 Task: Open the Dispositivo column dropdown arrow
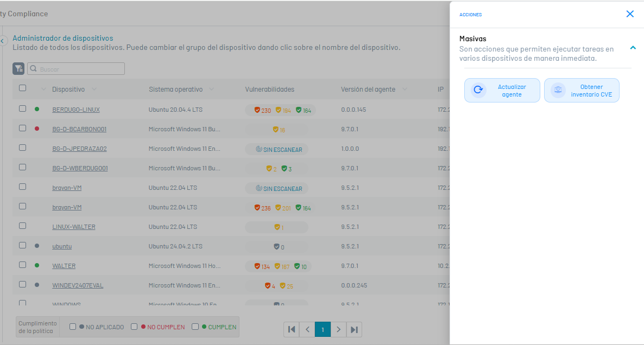[94, 90]
